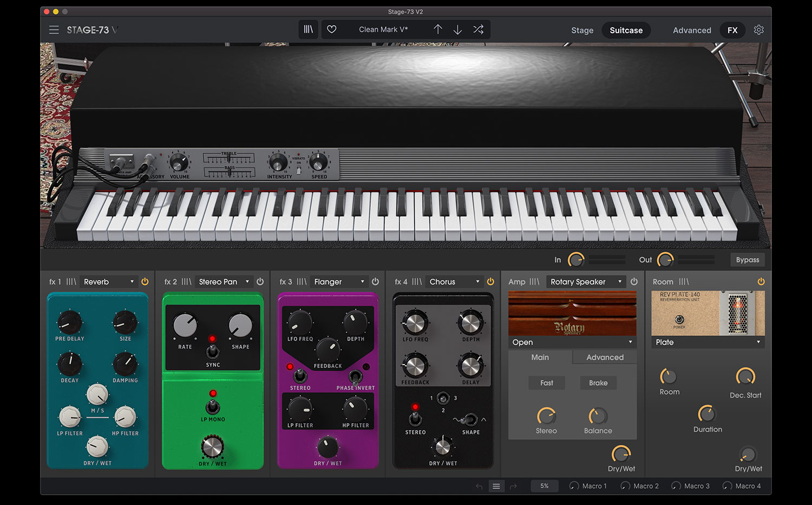Click the Macro 4 knob
This screenshot has width=812, height=505.
[728, 486]
